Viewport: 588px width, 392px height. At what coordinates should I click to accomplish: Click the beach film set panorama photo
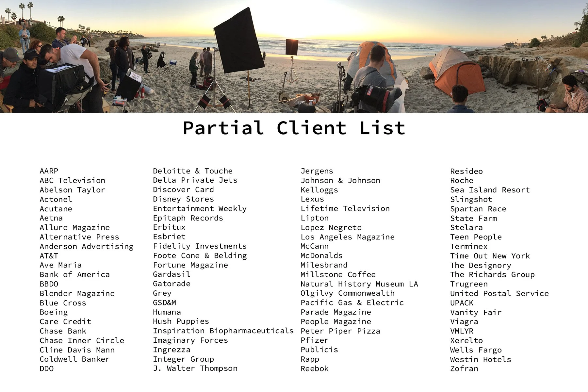coord(294,56)
